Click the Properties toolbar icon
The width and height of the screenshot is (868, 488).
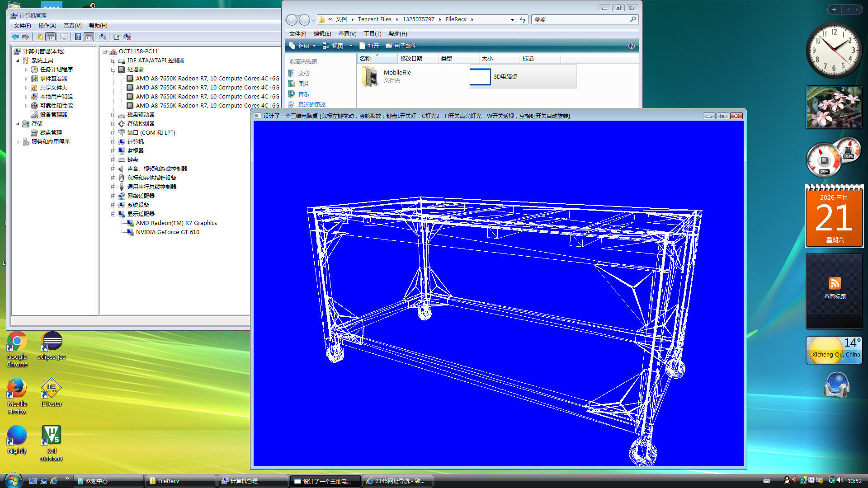(x=64, y=37)
